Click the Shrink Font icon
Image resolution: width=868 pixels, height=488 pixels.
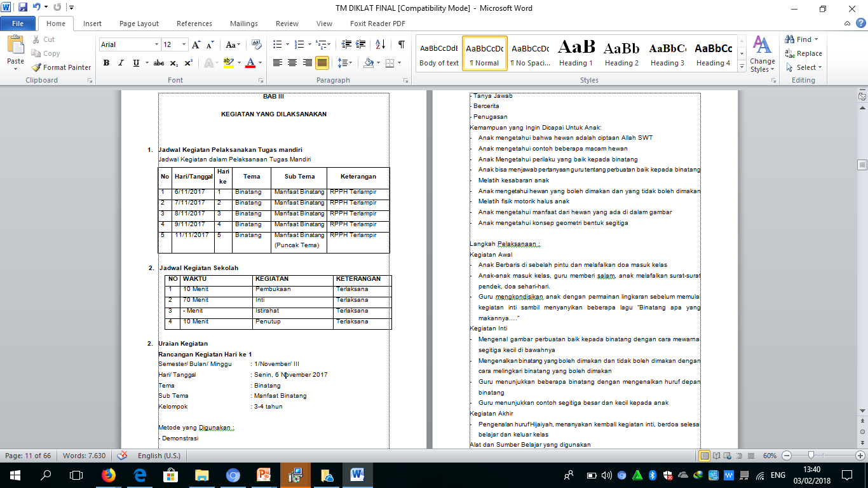pyautogui.click(x=210, y=44)
